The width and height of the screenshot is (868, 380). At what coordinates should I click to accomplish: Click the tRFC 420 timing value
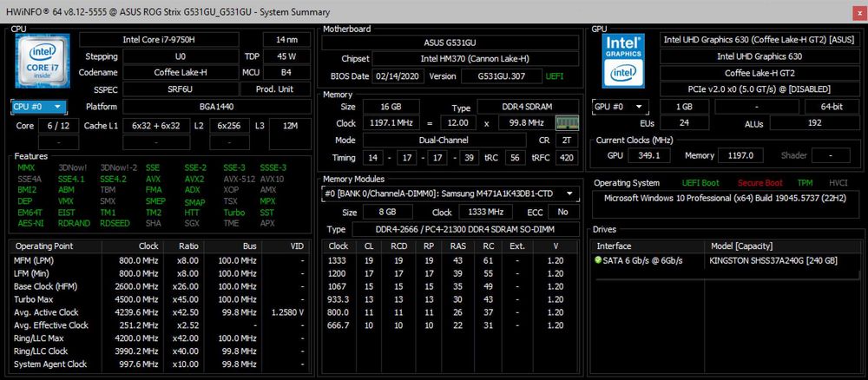(566, 158)
